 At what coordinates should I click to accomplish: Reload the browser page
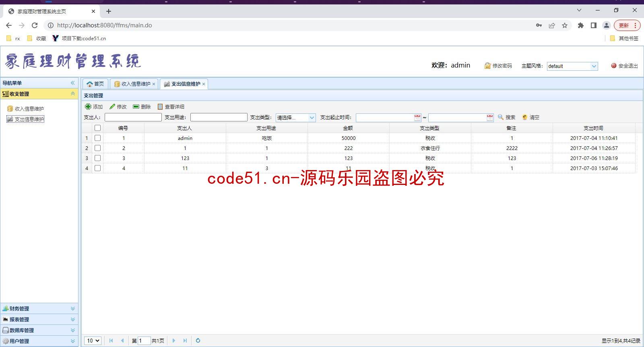(35, 25)
